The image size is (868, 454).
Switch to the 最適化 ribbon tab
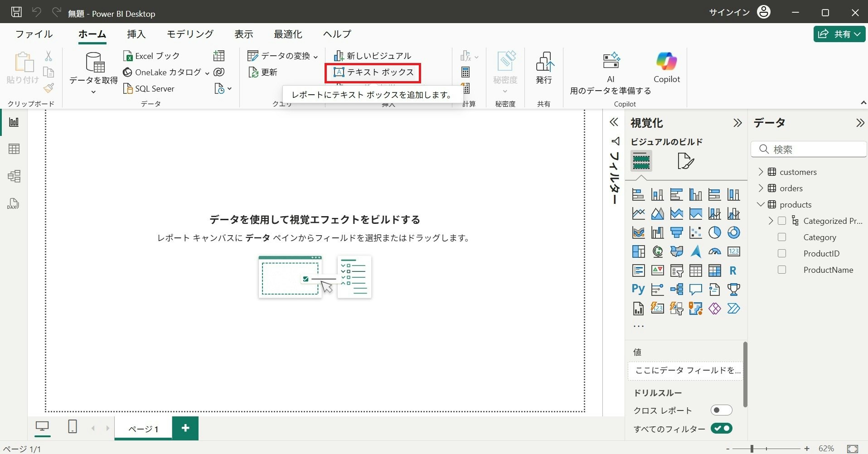coord(288,34)
